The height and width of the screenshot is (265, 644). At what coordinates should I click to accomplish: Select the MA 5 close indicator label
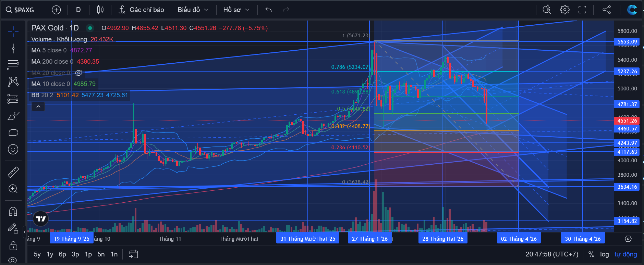[49, 50]
